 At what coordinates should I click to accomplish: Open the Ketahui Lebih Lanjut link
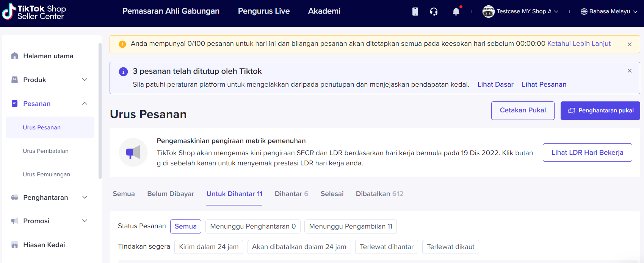tap(579, 44)
